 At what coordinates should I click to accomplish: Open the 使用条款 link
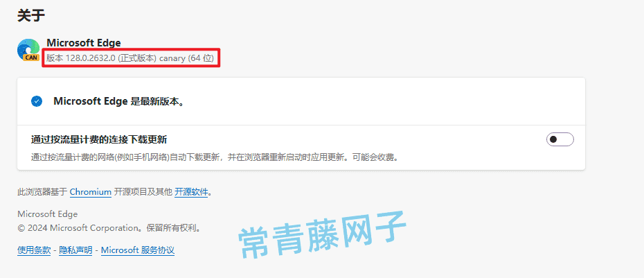pyautogui.click(x=34, y=250)
